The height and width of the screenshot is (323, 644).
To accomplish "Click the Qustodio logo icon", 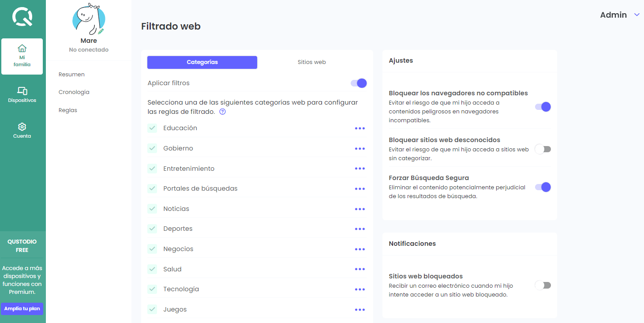I will click(x=22, y=17).
